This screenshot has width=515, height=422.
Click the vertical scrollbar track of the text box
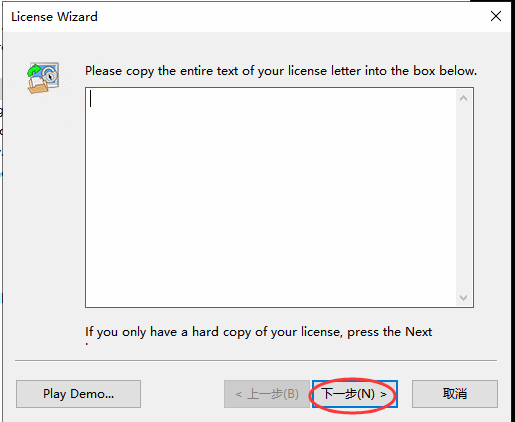463,198
